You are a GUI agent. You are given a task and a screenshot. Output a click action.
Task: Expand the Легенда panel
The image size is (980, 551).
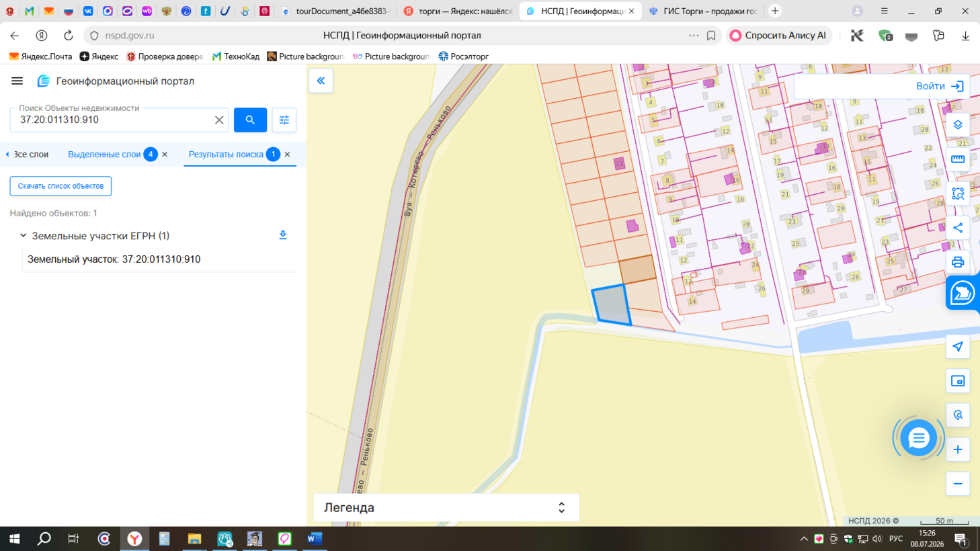pos(446,507)
